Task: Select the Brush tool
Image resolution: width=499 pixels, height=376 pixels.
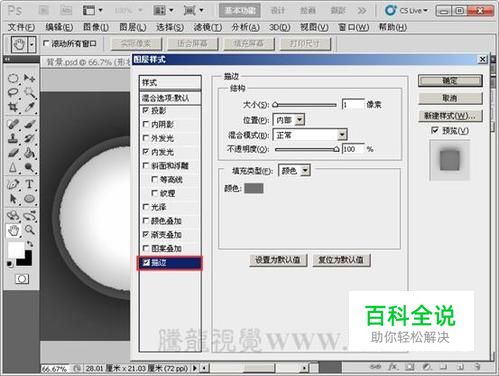Action: pyautogui.click(x=29, y=124)
